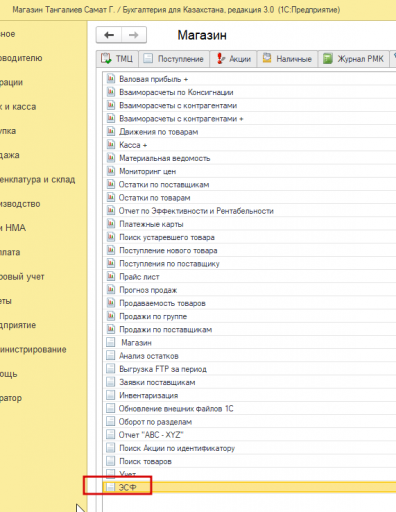The width and height of the screenshot is (396, 512).
Task: Open sidebar section ending 'оводителю'
Action: (x=21, y=58)
